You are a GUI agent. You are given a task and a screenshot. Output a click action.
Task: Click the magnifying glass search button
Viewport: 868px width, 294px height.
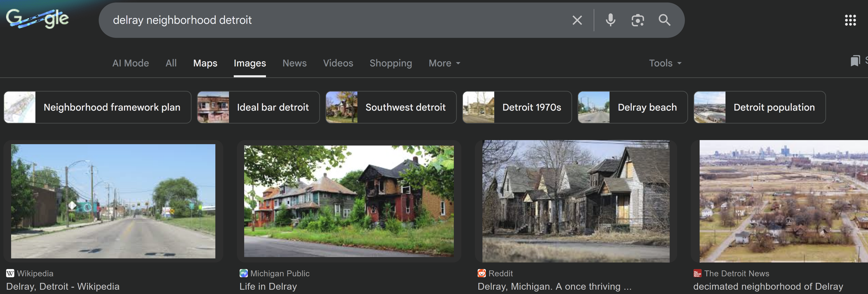pyautogui.click(x=664, y=20)
